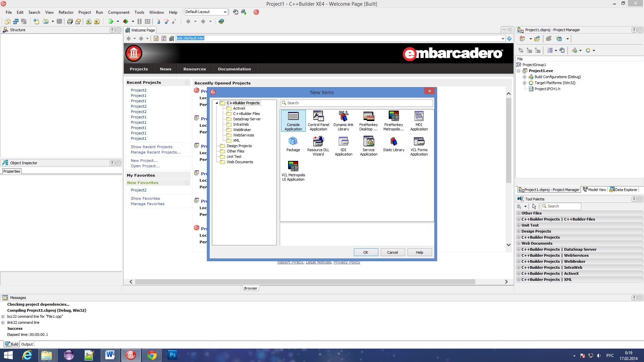
Task: Click the Run (green arrow) toolbar button
Action: click(111, 21)
